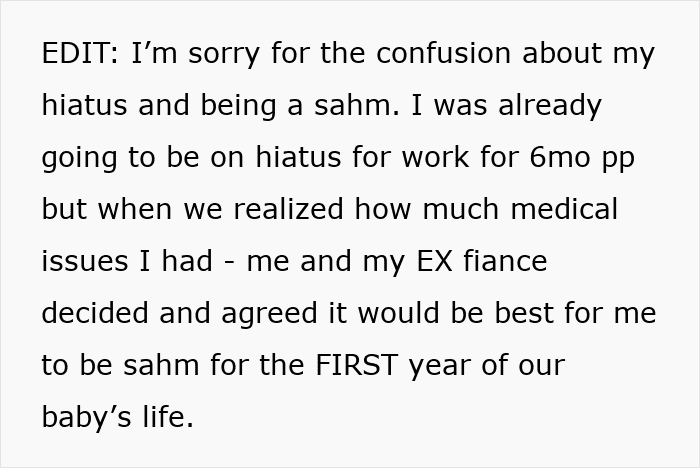Click the word "issues" beginning the fifth line
The width and height of the screenshot is (700, 468).
85,261
